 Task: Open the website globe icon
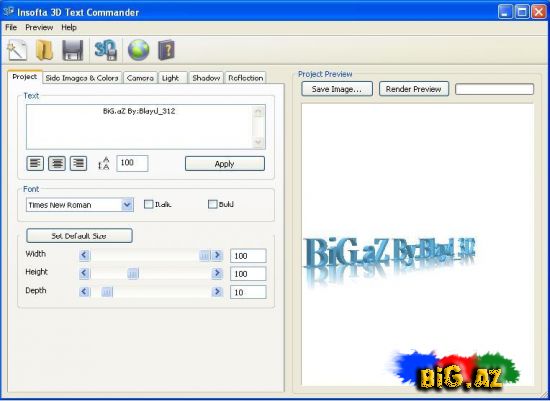(139, 50)
